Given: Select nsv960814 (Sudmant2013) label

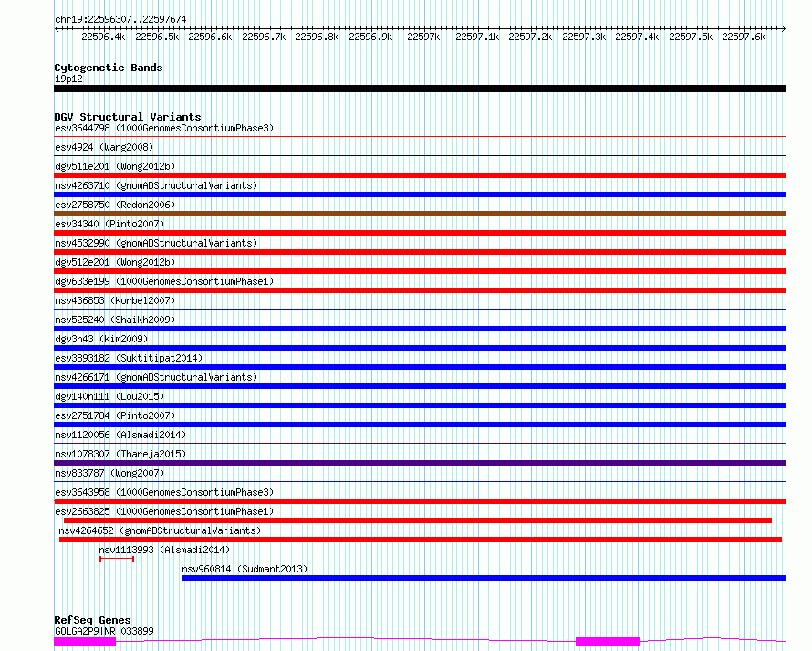Looking at the screenshot, I should tap(245, 569).
